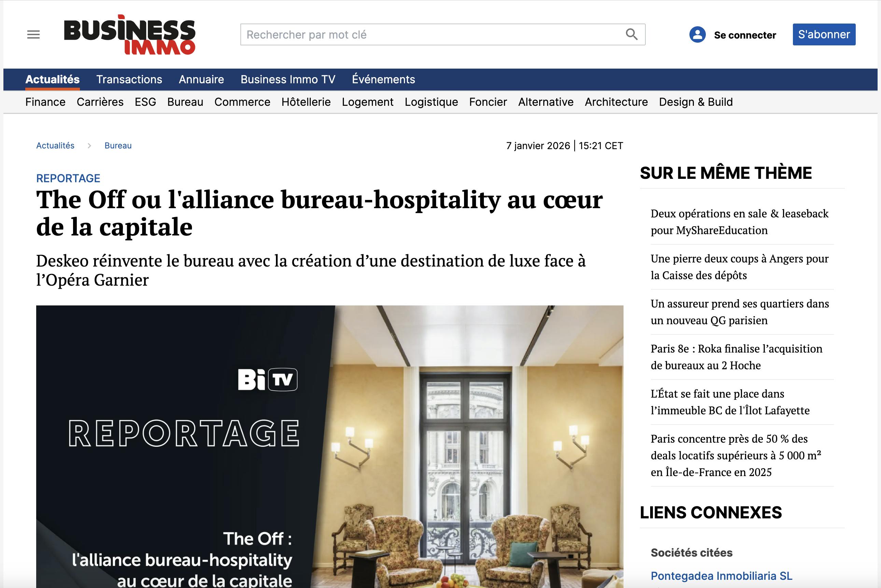Go to the Bureau breadcrumb link
The width and height of the screenshot is (881, 588).
pos(118,145)
